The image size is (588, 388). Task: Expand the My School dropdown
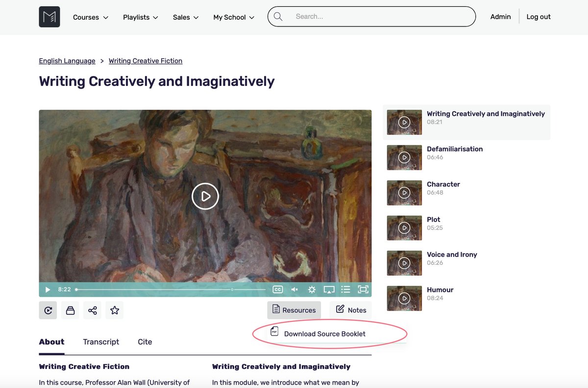click(x=233, y=17)
